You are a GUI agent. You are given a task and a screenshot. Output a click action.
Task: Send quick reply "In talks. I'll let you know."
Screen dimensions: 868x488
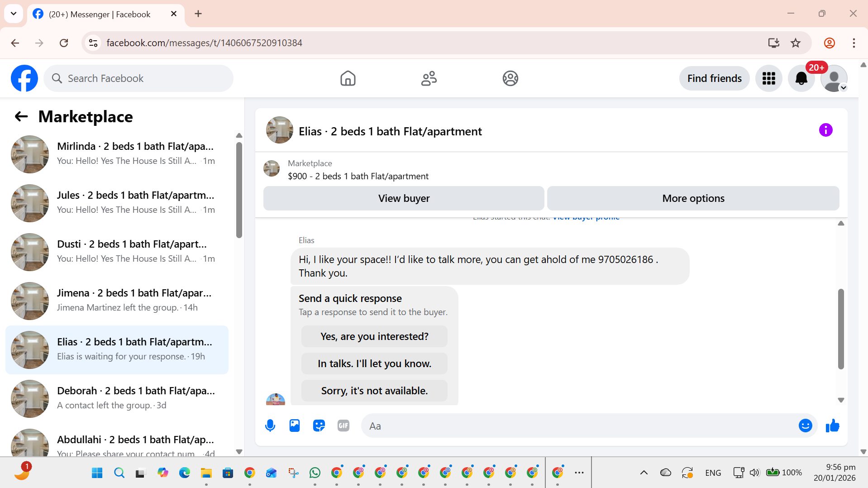[x=374, y=364]
